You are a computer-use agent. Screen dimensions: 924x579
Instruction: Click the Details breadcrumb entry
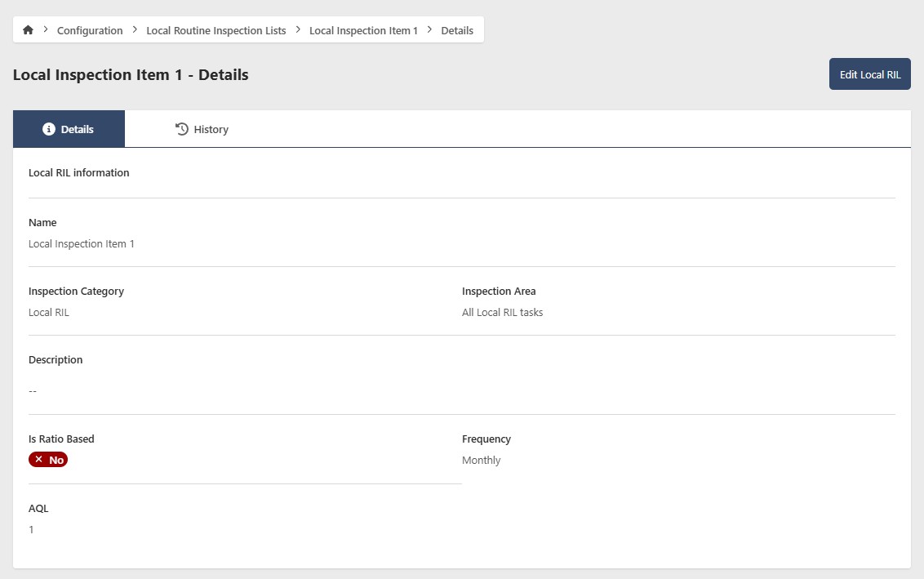pyautogui.click(x=456, y=30)
